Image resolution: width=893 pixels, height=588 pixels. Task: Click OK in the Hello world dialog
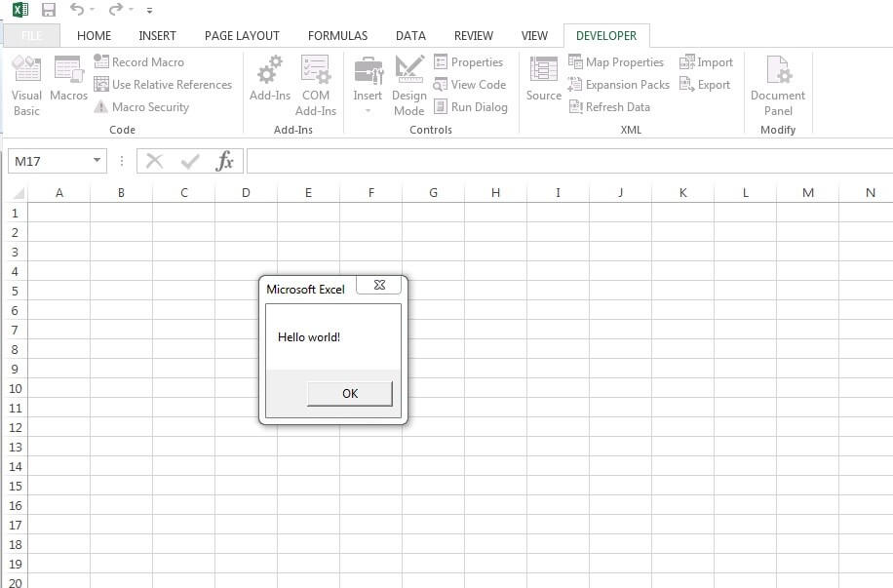click(350, 393)
